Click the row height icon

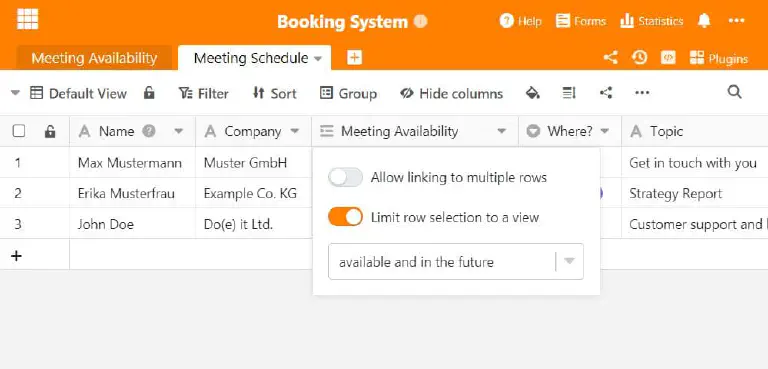point(569,93)
